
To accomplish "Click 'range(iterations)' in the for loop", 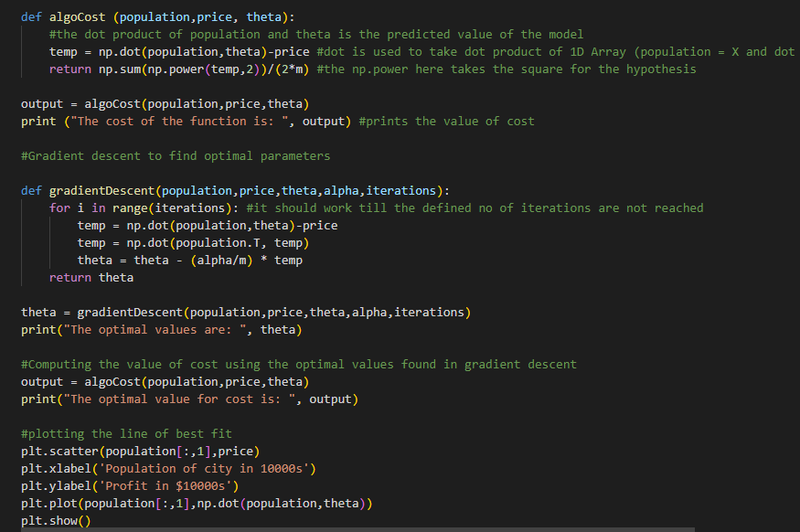I will point(172,208).
